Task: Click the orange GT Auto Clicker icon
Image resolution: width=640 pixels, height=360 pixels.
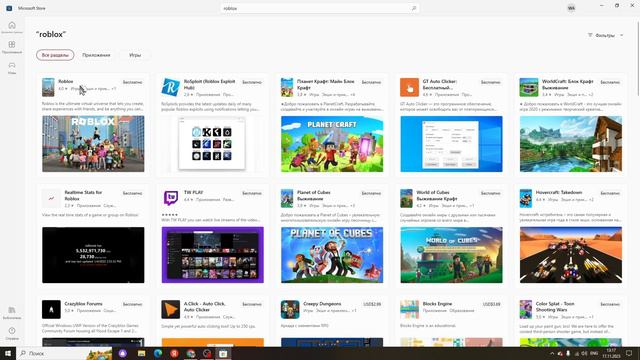Action: (409, 87)
